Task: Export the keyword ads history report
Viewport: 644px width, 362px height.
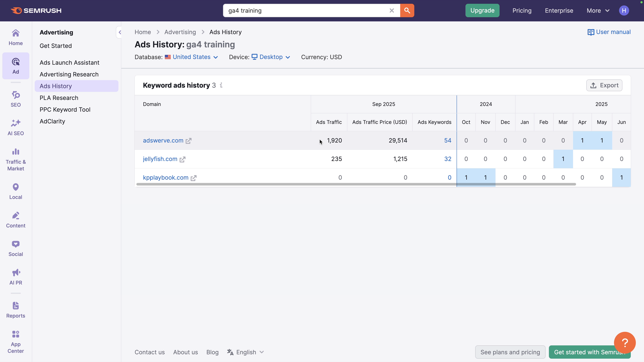Action: 604,85
